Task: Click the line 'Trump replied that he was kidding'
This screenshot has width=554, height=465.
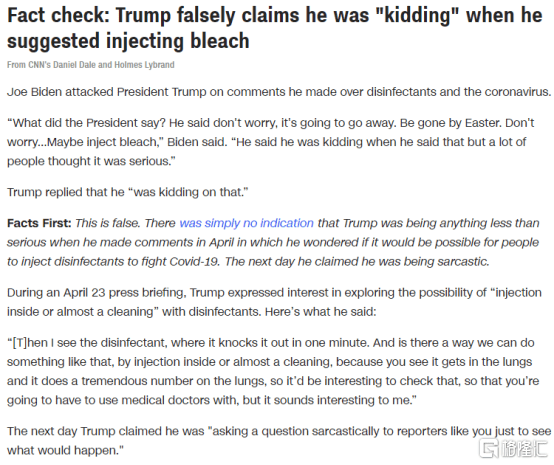Action: coord(128,192)
